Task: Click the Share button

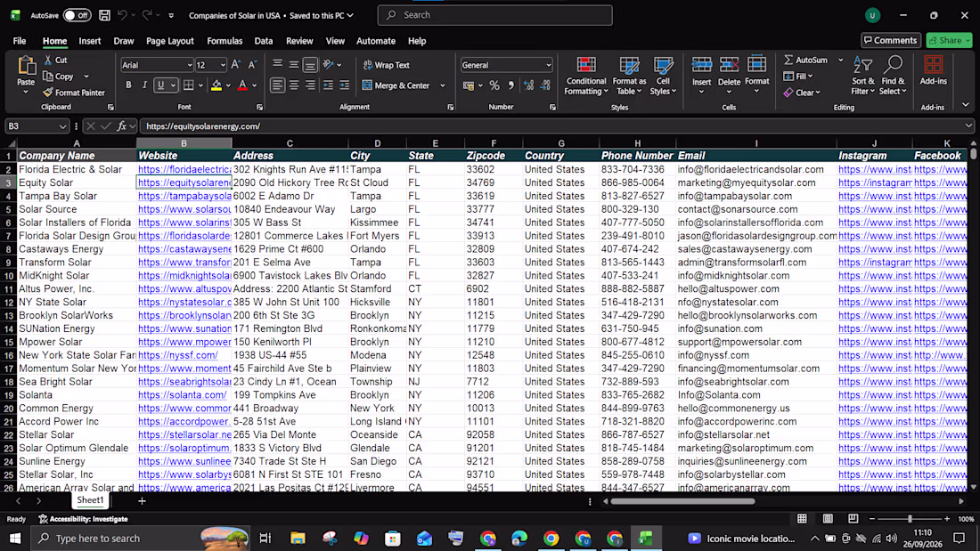Action: click(949, 41)
